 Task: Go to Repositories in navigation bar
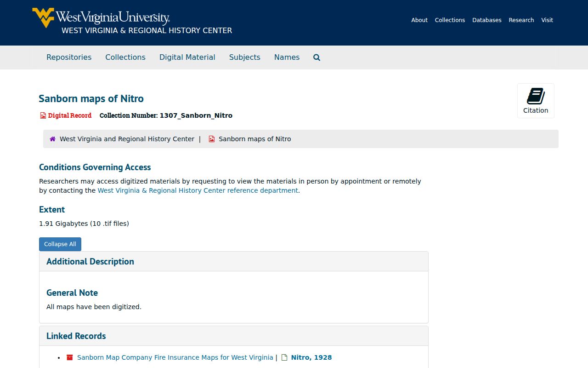coord(69,57)
